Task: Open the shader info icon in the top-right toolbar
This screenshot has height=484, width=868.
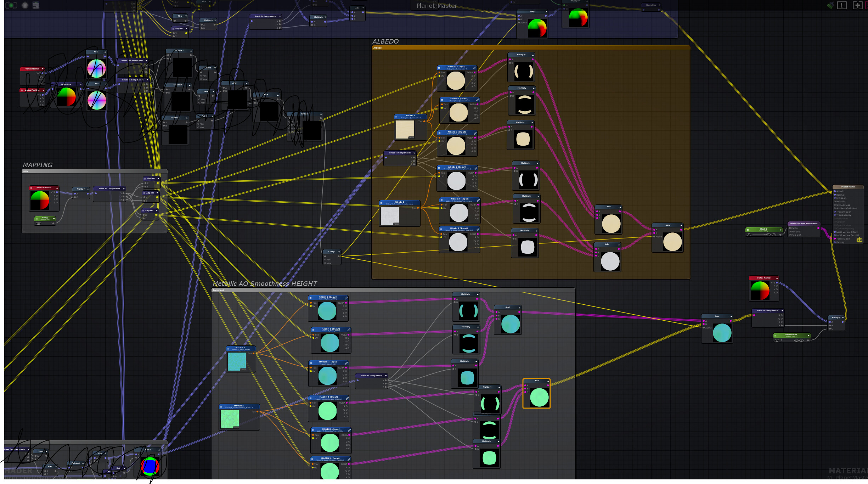Action: pyautogui.click(x=841, y=5)
